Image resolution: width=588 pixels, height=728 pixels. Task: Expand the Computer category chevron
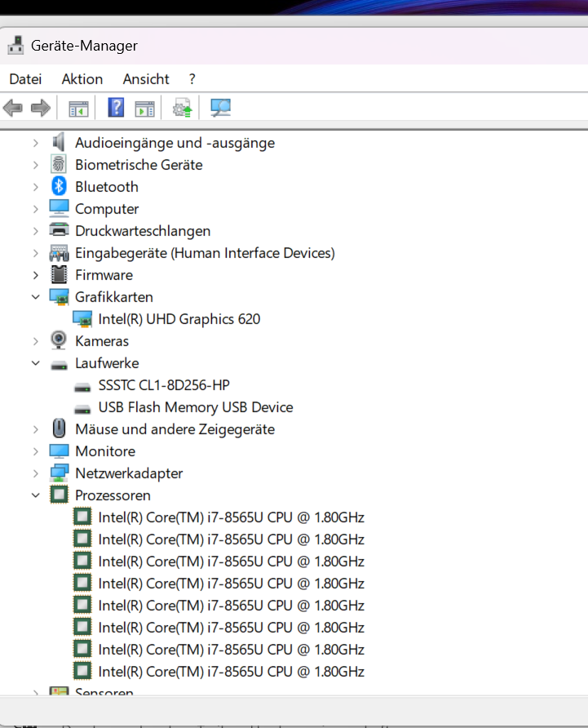coord(36,209)
